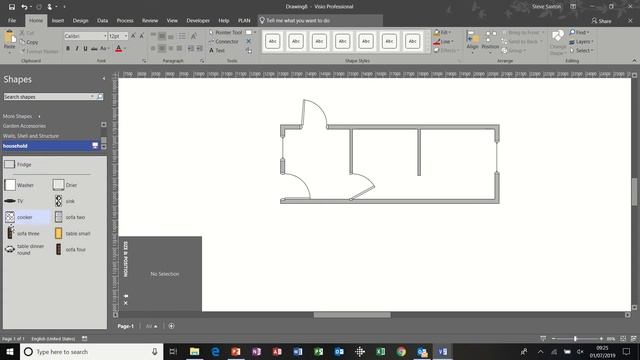Image resolution: width=640 pixels, height=360 pixels.
Task: Switch to the Design tab
Action: pyautogui.click(x=80, y=20)
